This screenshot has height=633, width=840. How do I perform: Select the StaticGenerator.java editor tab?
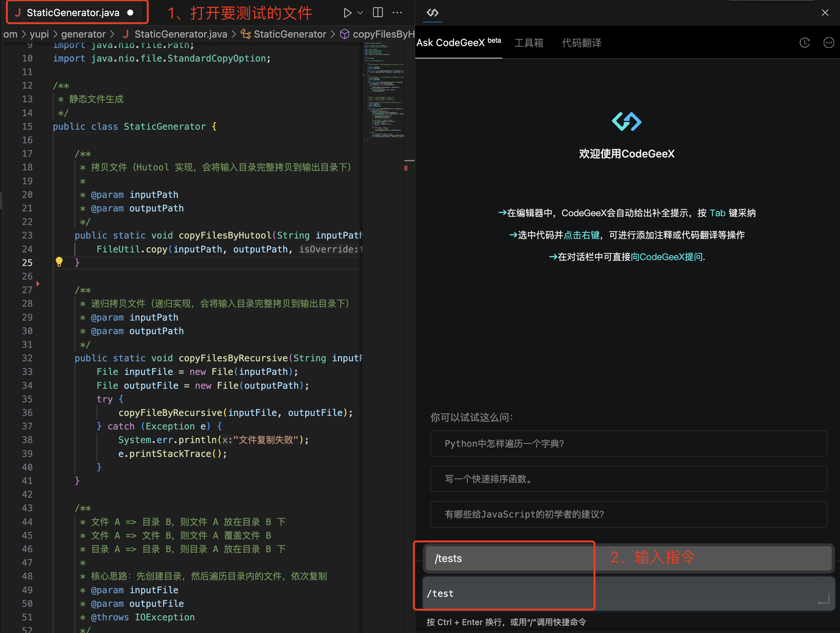point(73,13)
